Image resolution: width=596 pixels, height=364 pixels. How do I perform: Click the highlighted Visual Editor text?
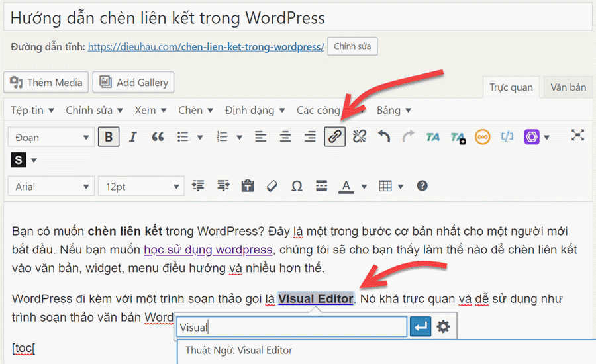point(316,299)
